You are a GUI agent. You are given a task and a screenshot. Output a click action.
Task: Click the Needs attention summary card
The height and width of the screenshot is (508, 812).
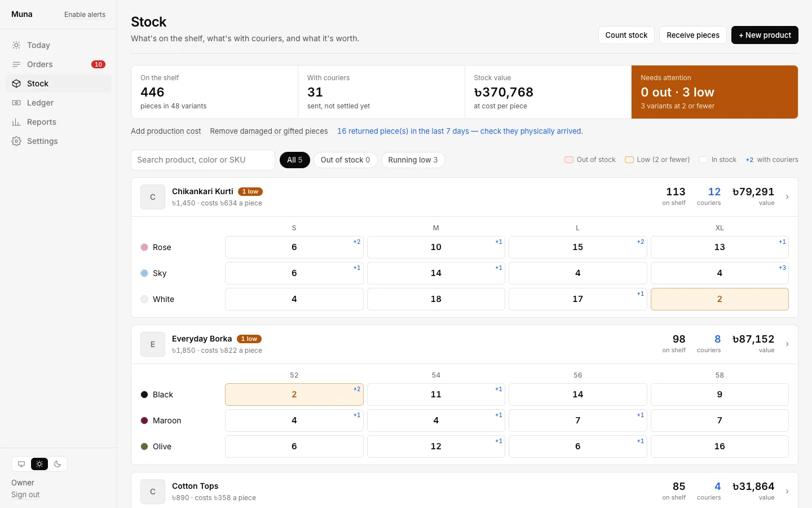(x=714, y=92)
